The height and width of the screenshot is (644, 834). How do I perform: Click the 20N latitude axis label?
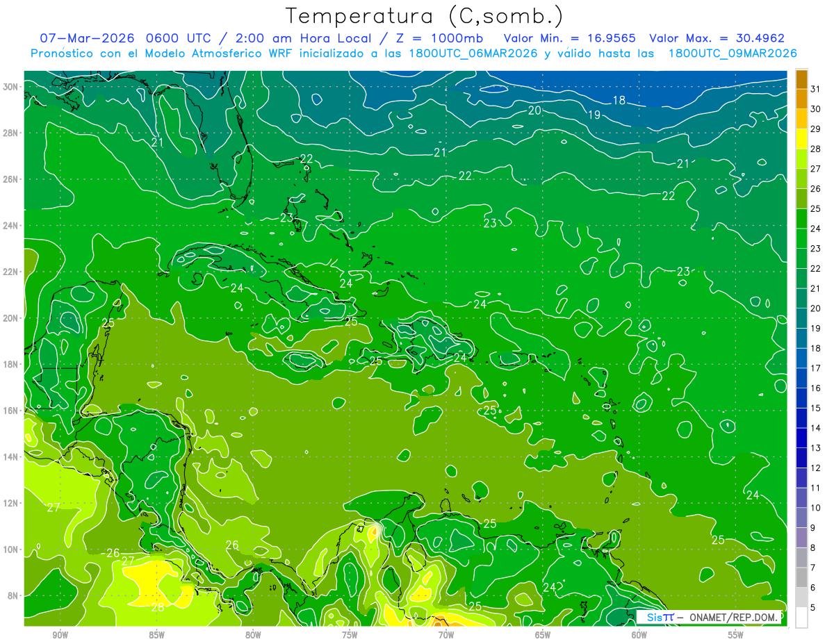(11, 317)
